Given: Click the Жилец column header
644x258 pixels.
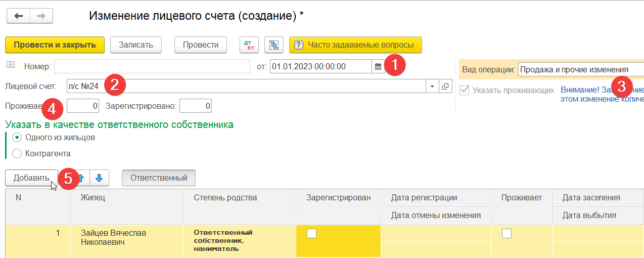Looking at the screenshot, I should point(126,206).
